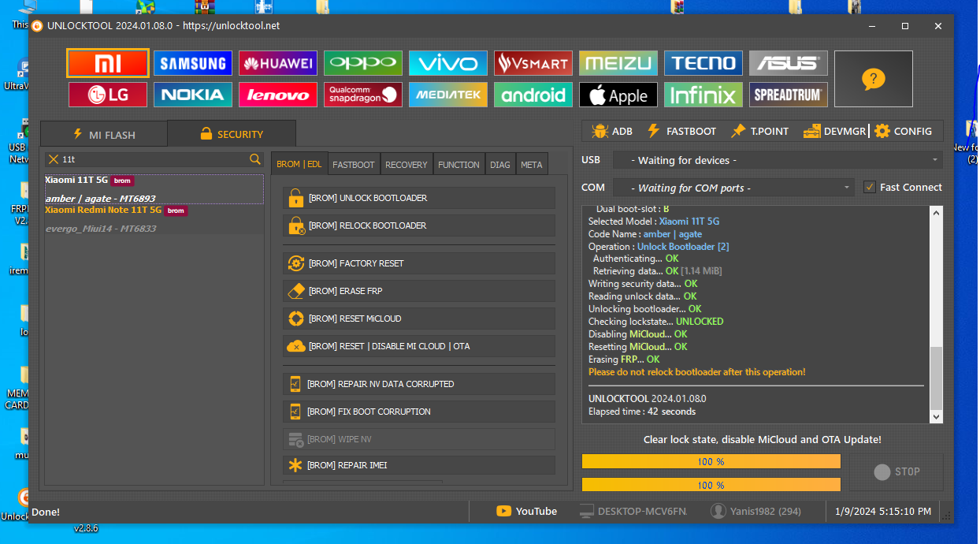
Task: Click the 1/9/2024 5:15:10 PM timestamp
Action: [x=882, y=512]
